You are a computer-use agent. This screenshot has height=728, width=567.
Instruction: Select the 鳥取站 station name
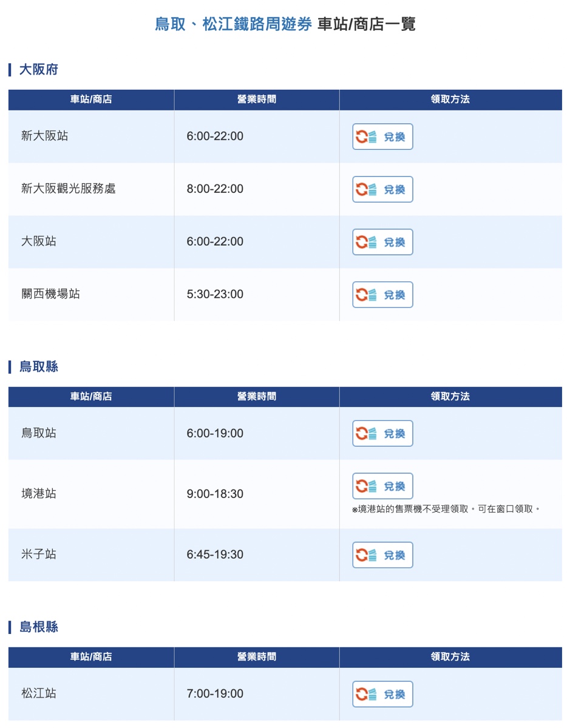[38, 433]
